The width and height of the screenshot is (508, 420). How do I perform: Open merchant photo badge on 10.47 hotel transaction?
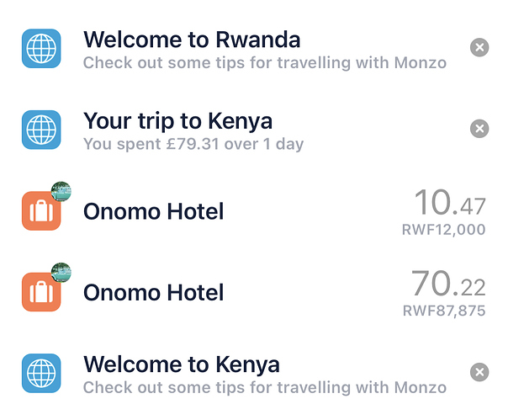(x=61, y=191)
